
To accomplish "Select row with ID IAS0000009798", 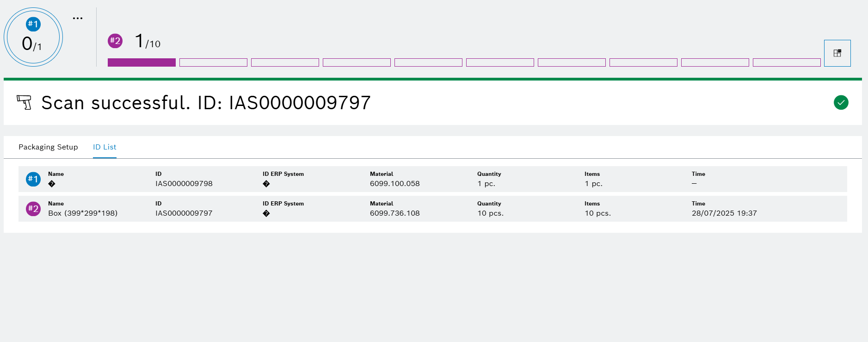I will click(184, 184).
